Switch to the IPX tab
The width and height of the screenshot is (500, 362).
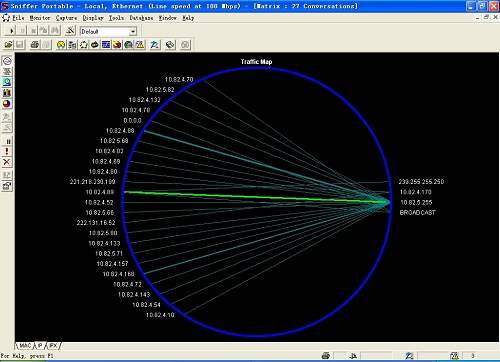click(53, 346)
